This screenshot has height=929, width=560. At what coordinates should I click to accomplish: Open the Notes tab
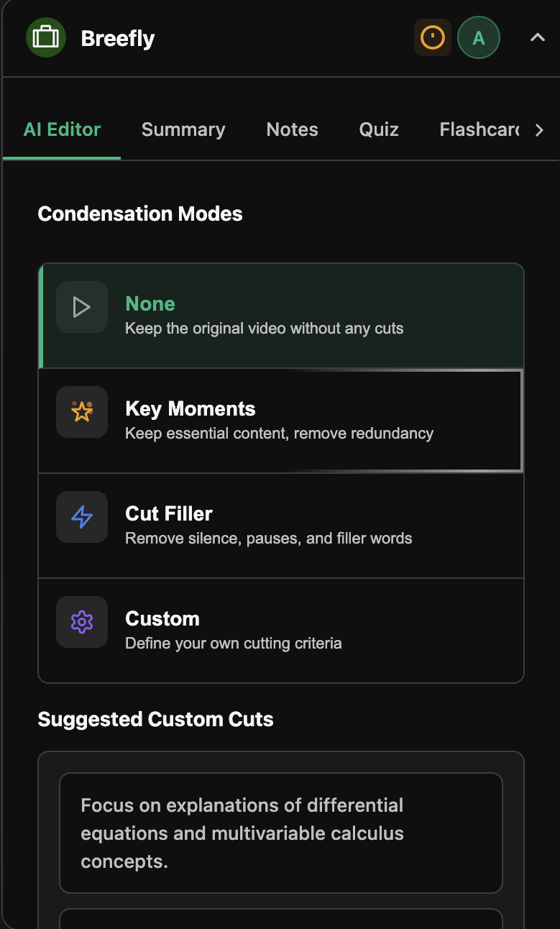click(292, 130)
